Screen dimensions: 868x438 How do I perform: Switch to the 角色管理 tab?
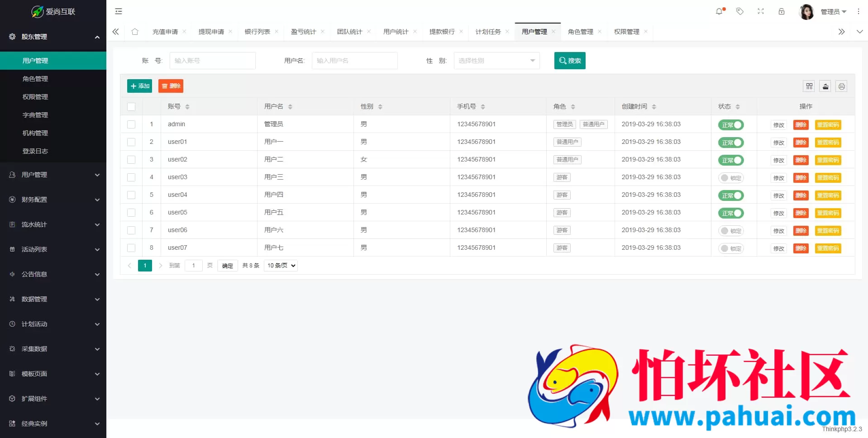[581, 32]
